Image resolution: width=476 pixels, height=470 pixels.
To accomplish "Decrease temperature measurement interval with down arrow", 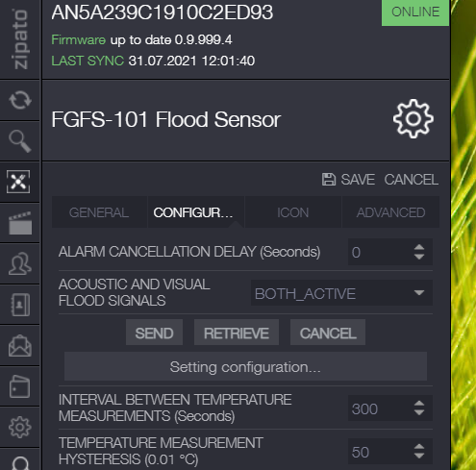I will (x=419, y=413).
